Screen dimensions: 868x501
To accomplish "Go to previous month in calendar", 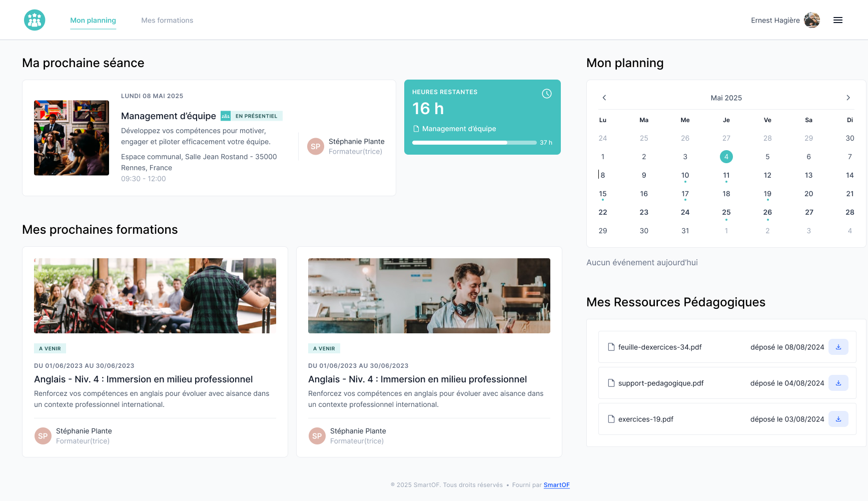I will 604,98.
